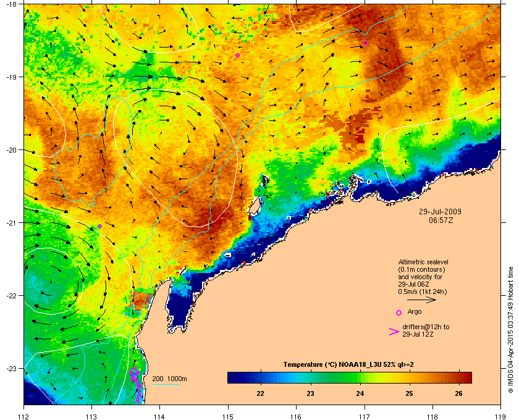Click the Temperature NOAA18_L3U colorbar title
Image resolution: width=519 pixels, height=420 pixels.
348,365
